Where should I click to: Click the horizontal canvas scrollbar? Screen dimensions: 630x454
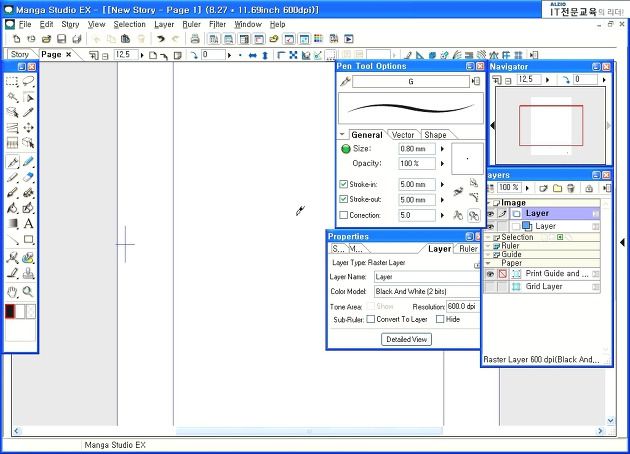pyautogui.click(x=309, y=431)
